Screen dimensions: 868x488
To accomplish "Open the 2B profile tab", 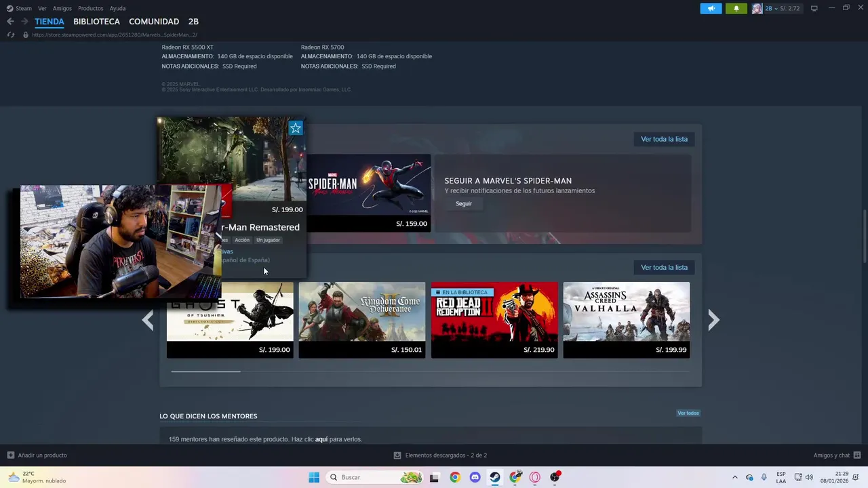I will point(193,22).
